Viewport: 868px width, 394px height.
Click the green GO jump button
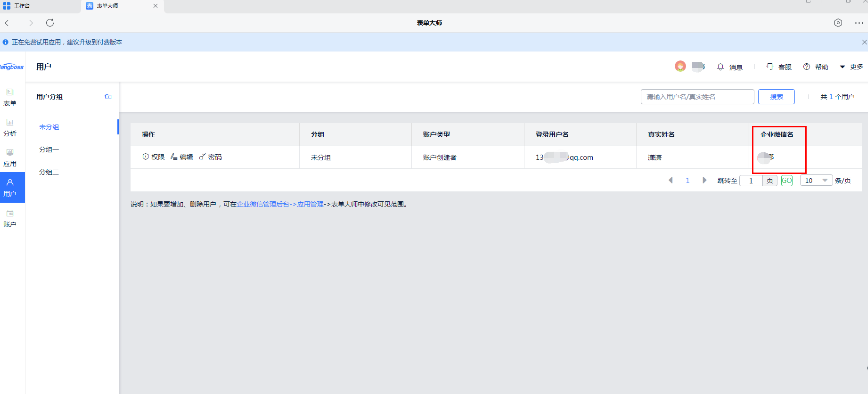pyautogui.click(x=787, y=181)
